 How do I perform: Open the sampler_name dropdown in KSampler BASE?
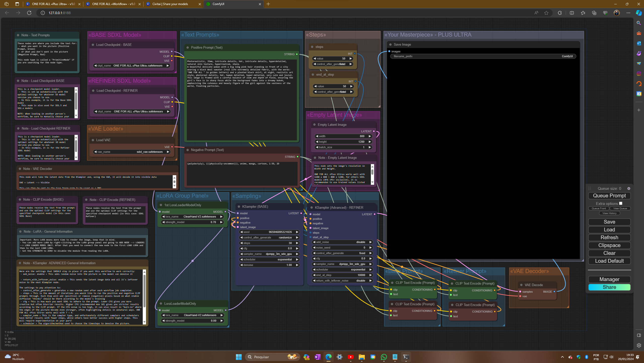pos(269,254)
